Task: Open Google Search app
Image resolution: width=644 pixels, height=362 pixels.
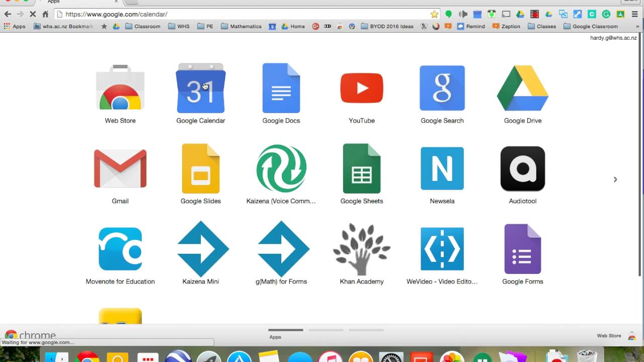Action: (442, 94)
